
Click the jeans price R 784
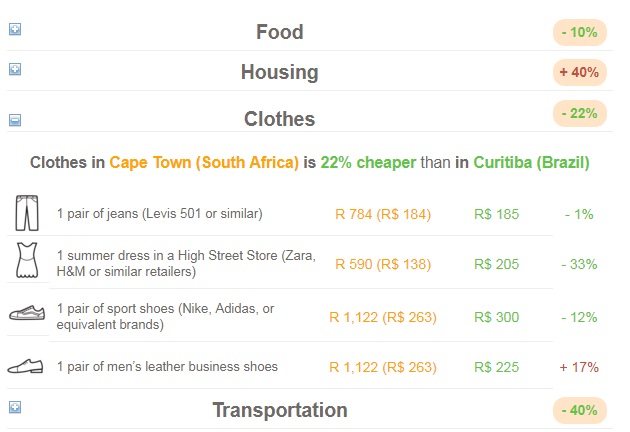pyautogui.click(x=382, y=213)
